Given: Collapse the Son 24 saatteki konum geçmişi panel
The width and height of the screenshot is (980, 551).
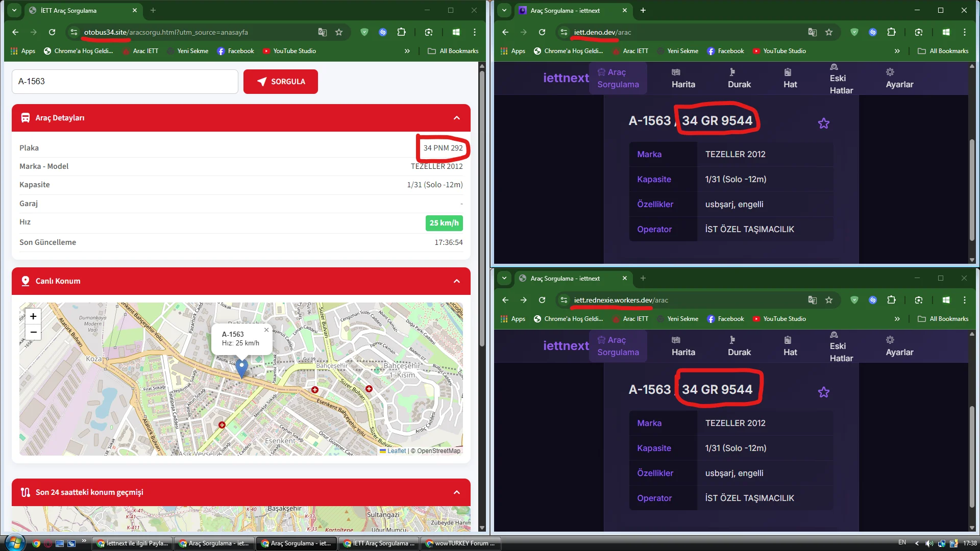Looking at the screenshot, I should pos(456,492).
